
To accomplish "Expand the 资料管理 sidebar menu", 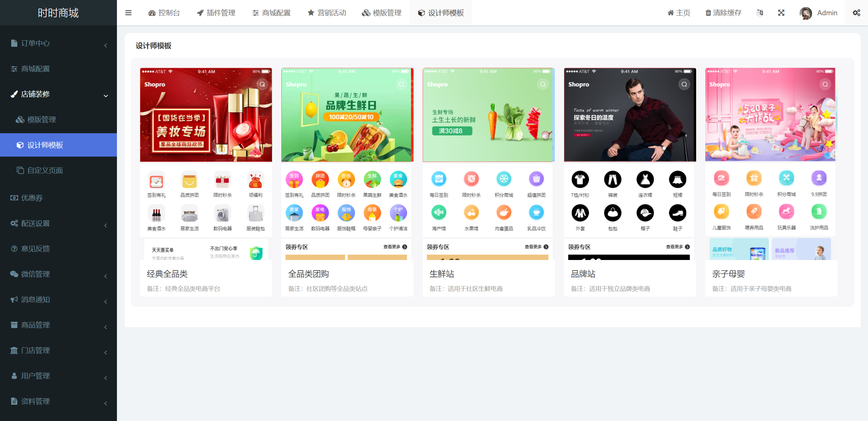I will tap(58, 401).
